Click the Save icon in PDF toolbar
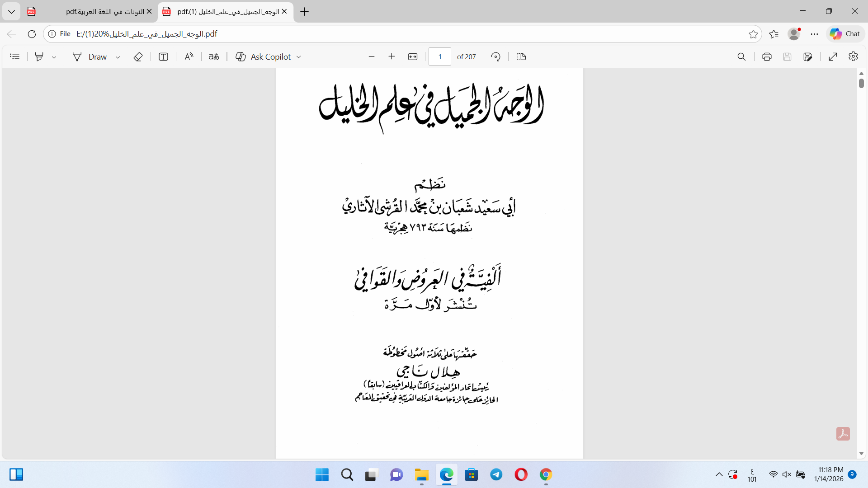This screenshot has width=868, height=488. coord(788,56)
